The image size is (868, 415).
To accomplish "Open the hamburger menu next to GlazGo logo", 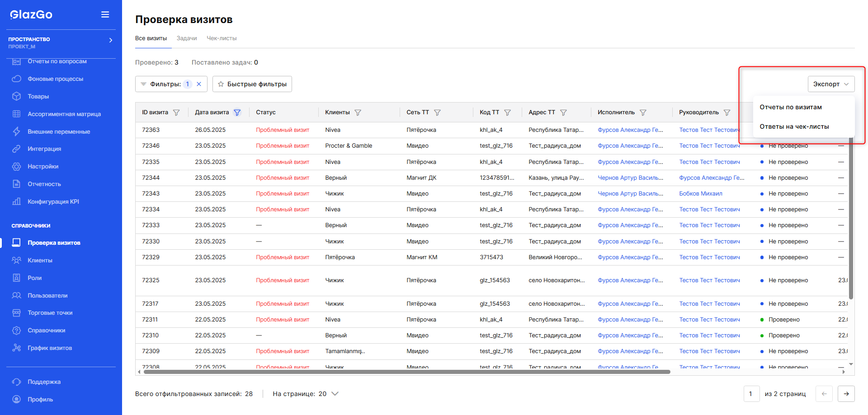I will pyautogui.click(x=105, y=14).
